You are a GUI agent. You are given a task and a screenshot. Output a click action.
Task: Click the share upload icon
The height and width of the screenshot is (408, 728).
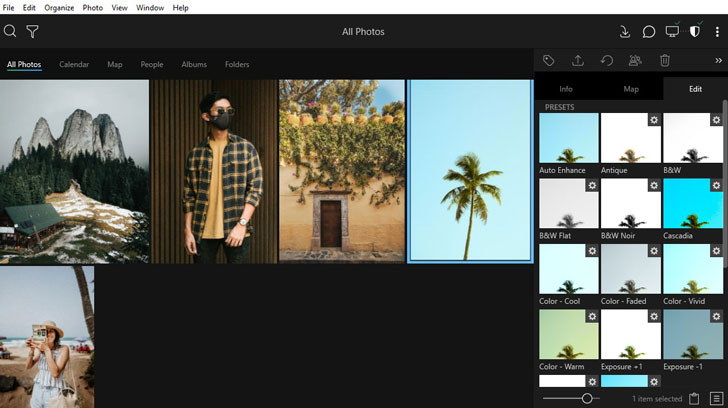click(578, 60)
